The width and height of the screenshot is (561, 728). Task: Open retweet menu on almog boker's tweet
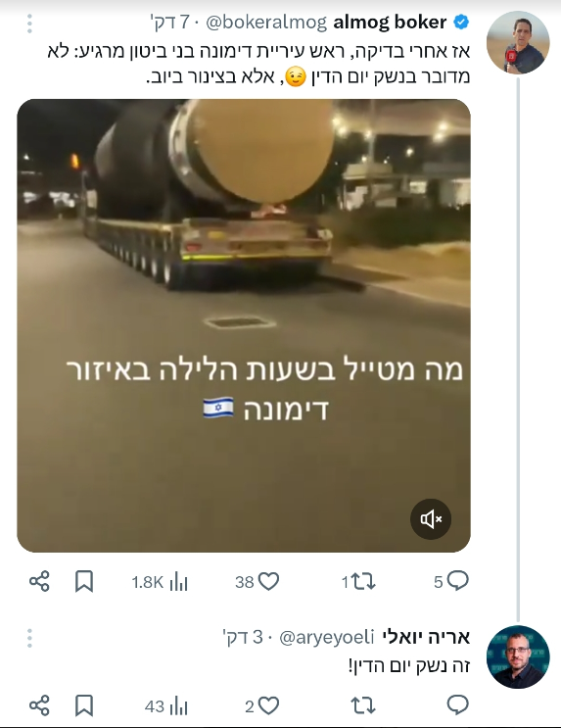pyautogui.click(x=358, y=581)
